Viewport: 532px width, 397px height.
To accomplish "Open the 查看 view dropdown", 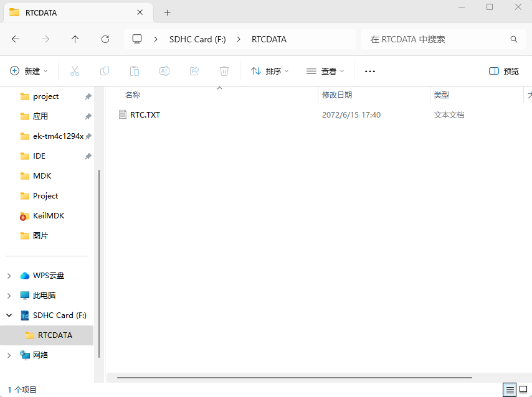I will 325,72.
